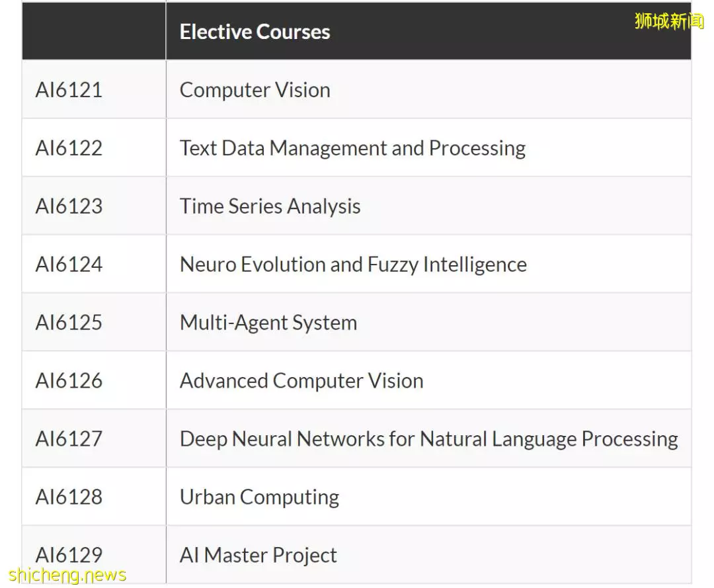Click the Elective Courses column header
Screen dimensions: 714x588
[x=255, y=32]
